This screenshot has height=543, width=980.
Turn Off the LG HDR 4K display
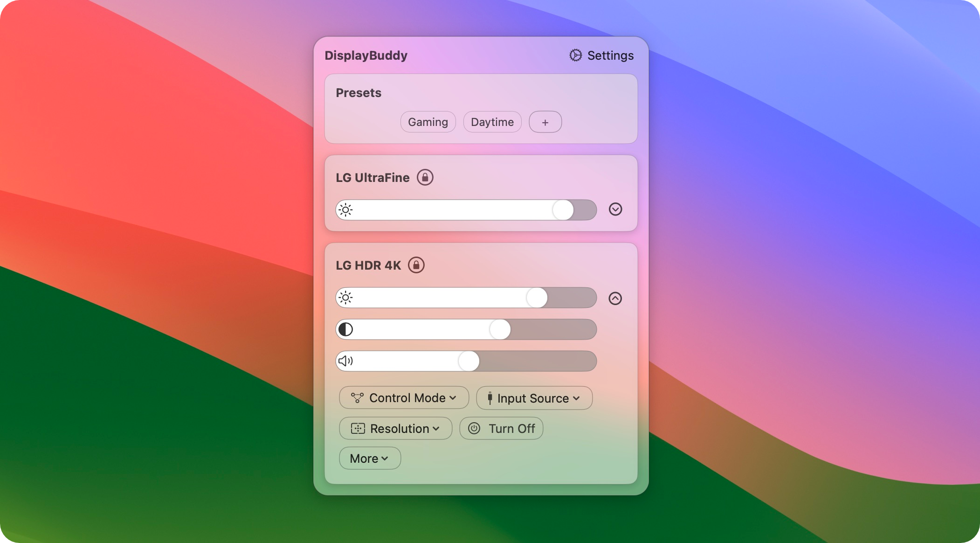pos(503,428)
